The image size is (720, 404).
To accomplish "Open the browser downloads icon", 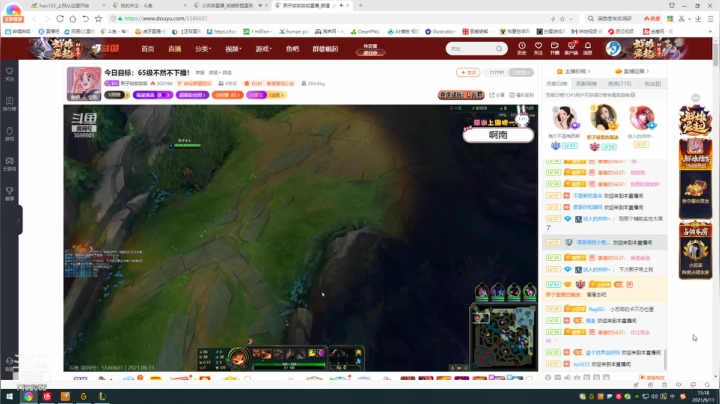I will pyautogui.click(x=698, y=18).
